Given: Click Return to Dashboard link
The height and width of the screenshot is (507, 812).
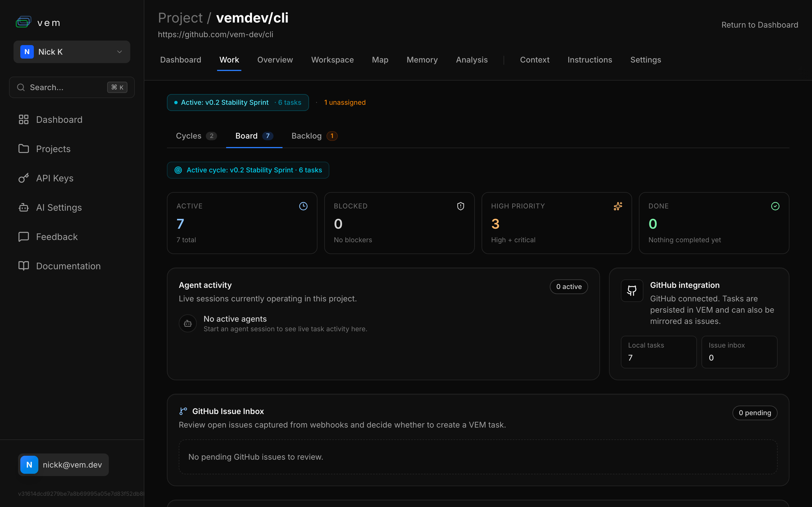Looking at the screenshot, I should 759,25.
